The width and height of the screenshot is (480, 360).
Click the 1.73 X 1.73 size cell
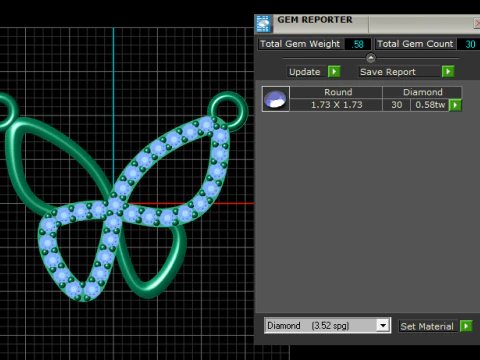336,105
